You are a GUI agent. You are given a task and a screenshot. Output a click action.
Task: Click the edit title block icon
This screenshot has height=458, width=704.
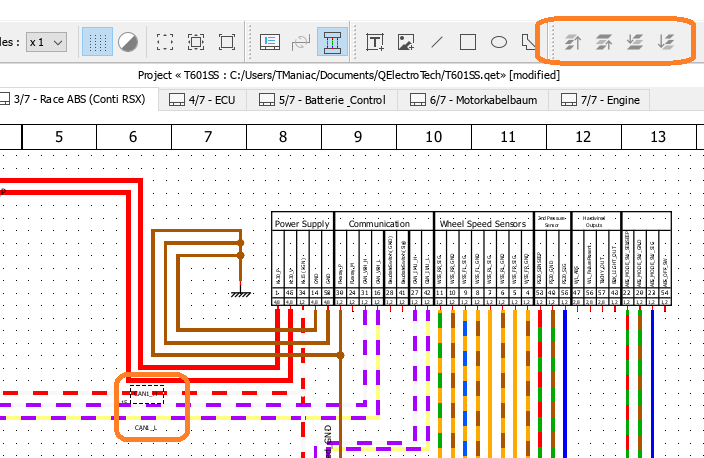pyautogui.click(x=269, y=42)
